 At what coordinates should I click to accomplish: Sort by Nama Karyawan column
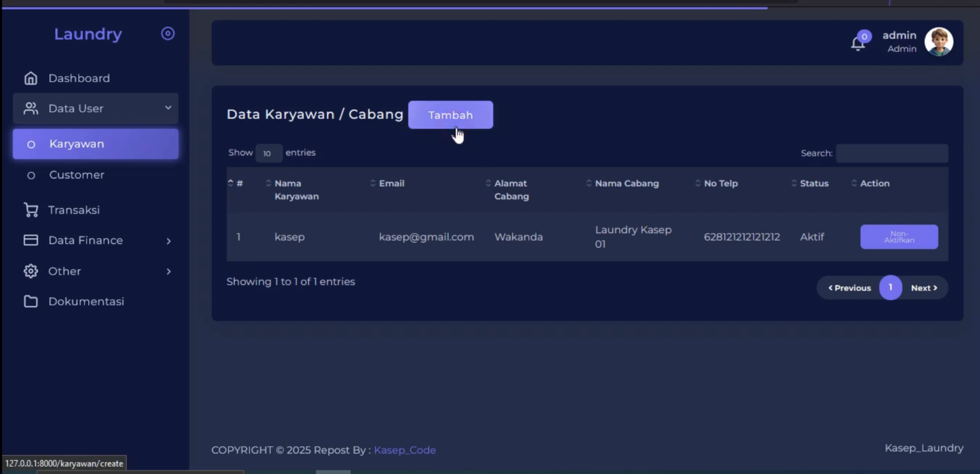point(297,189)
